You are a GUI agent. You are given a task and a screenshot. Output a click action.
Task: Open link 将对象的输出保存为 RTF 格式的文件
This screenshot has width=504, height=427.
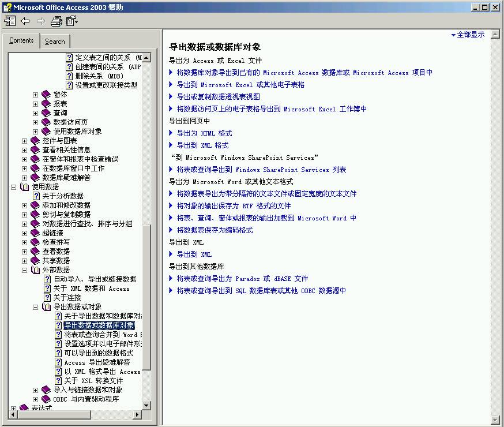pos(234,206)
